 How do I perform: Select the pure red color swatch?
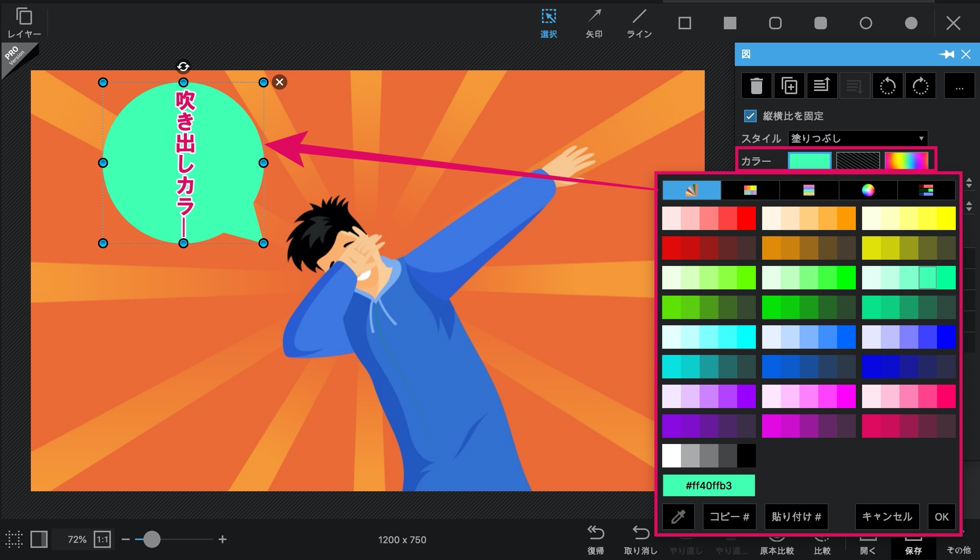coord(747,218)
